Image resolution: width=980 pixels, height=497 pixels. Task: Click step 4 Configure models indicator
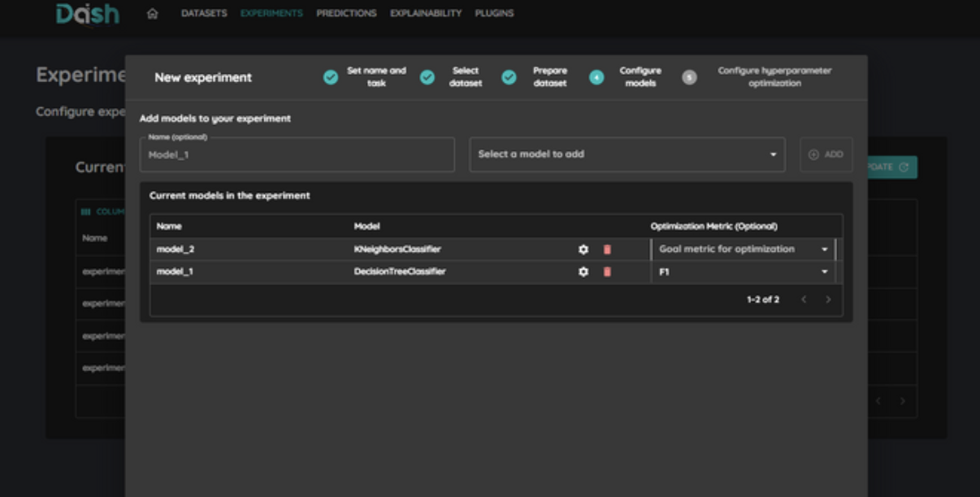pos(596,77)
